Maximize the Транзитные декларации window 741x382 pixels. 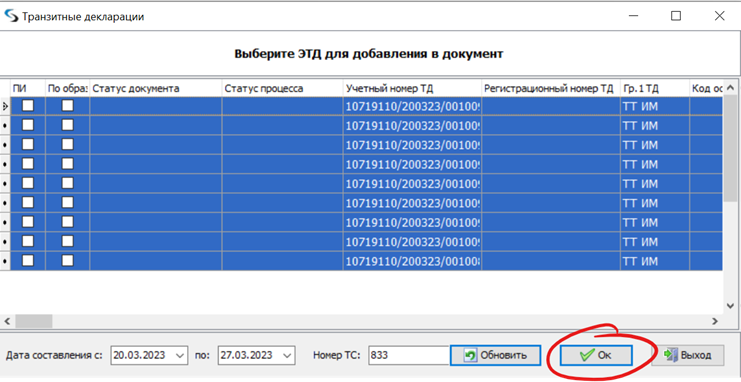(x=676, y=16)
